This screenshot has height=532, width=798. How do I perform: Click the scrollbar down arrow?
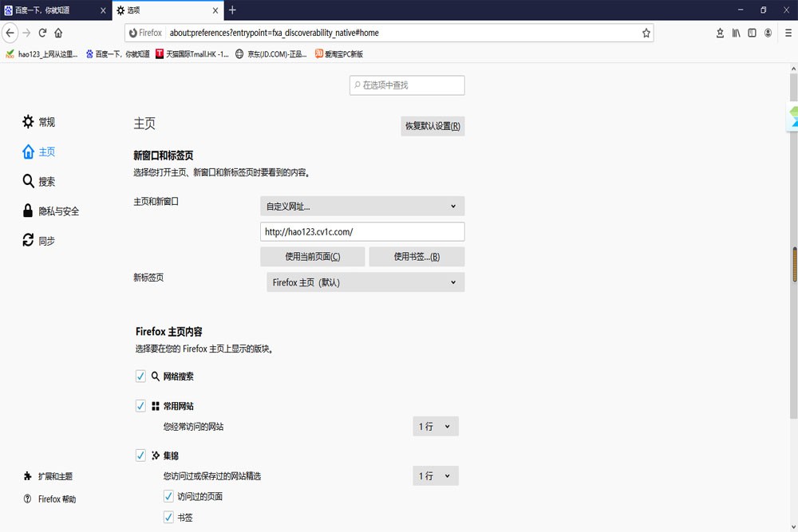click(793, 527)
